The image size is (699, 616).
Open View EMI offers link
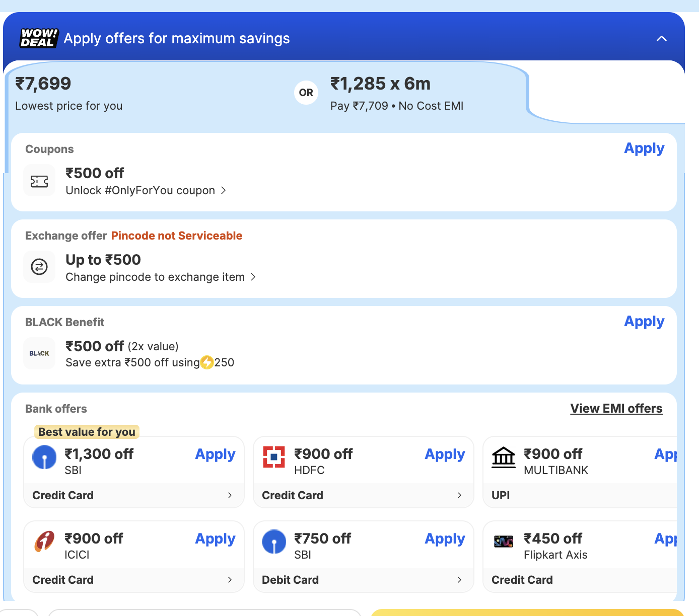(x=616, y=409)
